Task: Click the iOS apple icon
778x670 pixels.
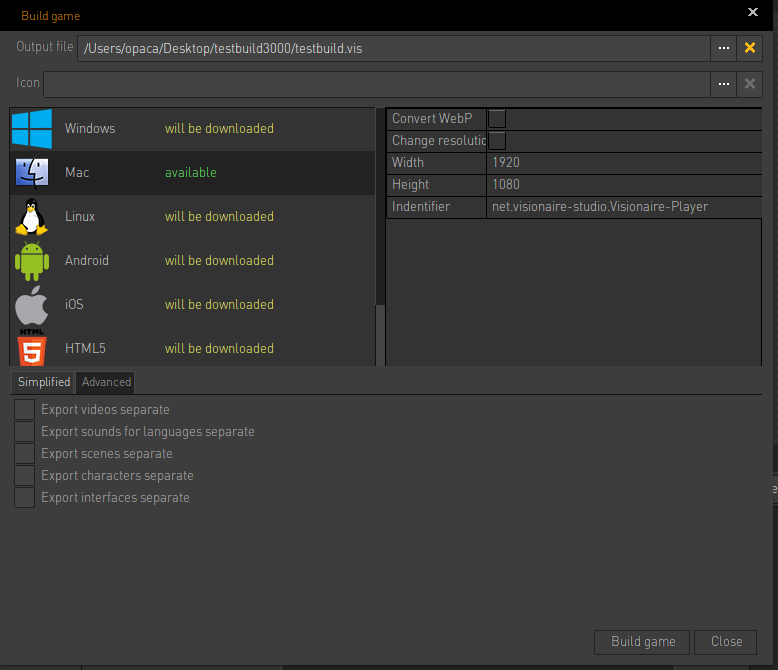Action: click(32, 305)
